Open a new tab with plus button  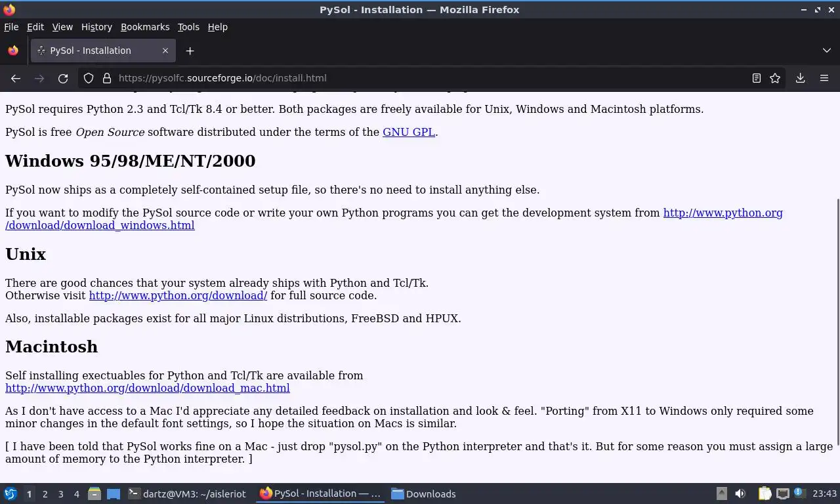(x=190, y=51)
